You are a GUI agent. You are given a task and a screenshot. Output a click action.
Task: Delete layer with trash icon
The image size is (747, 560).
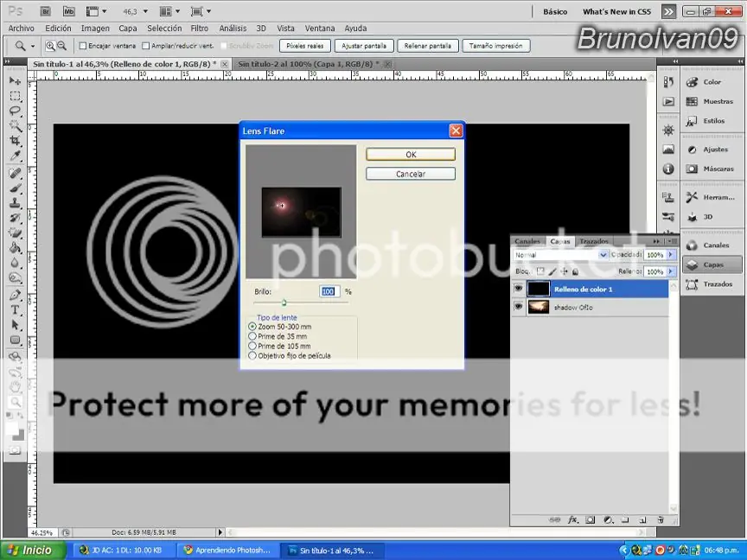pos(661,519)
